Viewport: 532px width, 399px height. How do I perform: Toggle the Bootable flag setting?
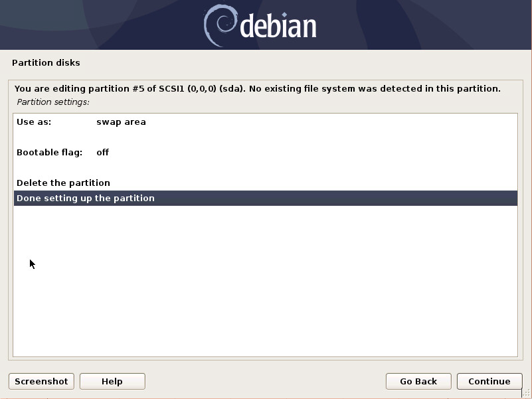click(266, 152)
